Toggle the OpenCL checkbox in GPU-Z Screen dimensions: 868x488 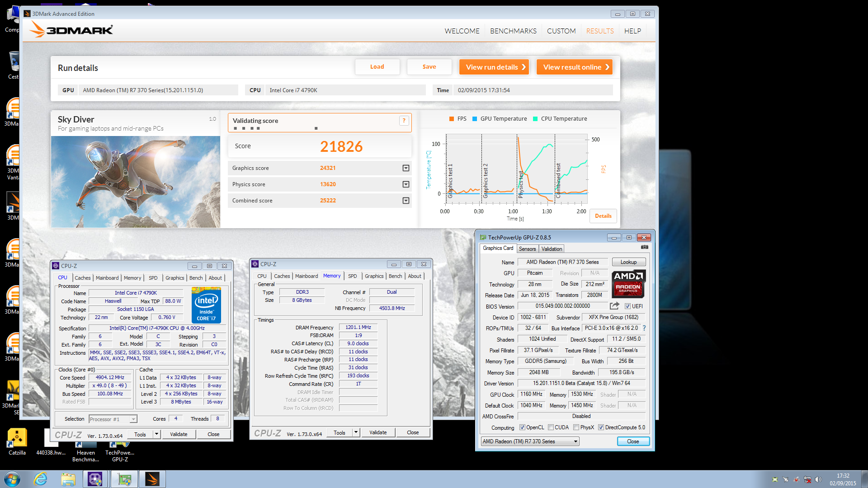coord(522,427)
